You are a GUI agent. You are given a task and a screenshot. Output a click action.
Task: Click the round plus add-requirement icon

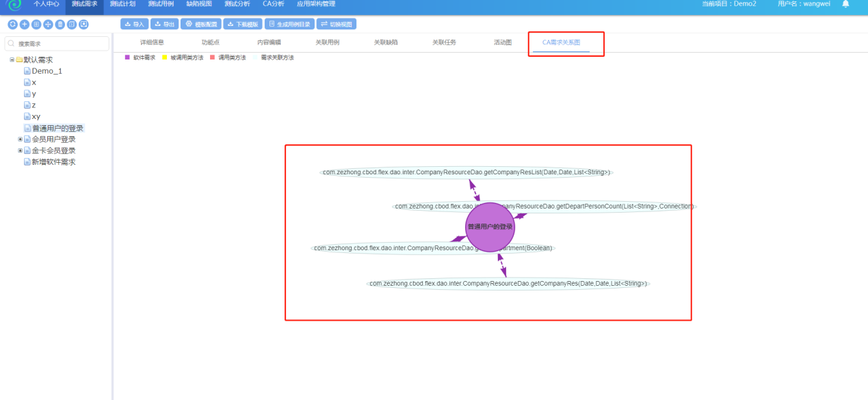coord(24,24)
